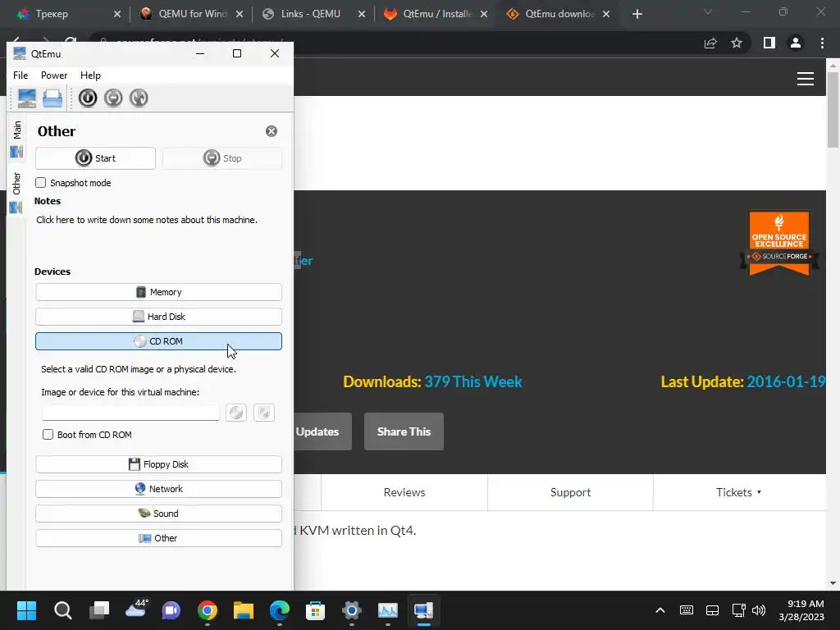Click the Open Source Excellence badge
Screen dimensions: 840x630
(779, 243)
